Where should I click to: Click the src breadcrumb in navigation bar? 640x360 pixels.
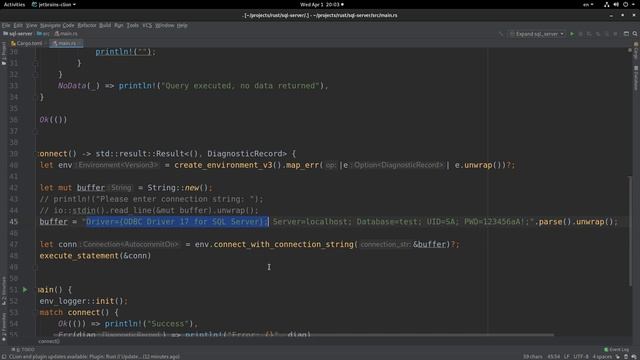click(x=43, y=34)
